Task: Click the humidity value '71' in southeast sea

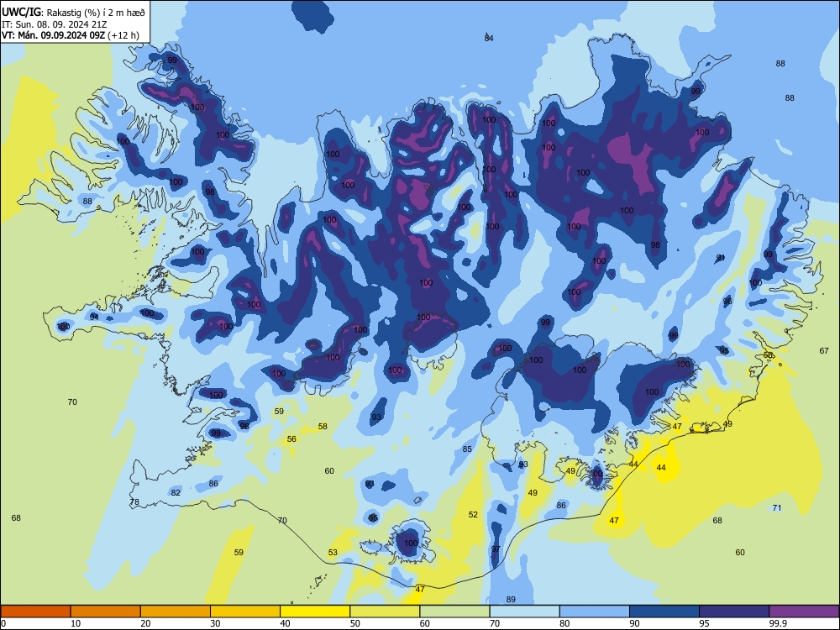Action: click(x=777, y=508)
